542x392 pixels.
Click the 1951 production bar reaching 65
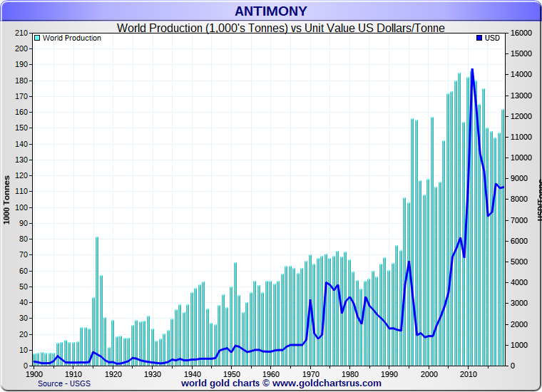point(235,314)
